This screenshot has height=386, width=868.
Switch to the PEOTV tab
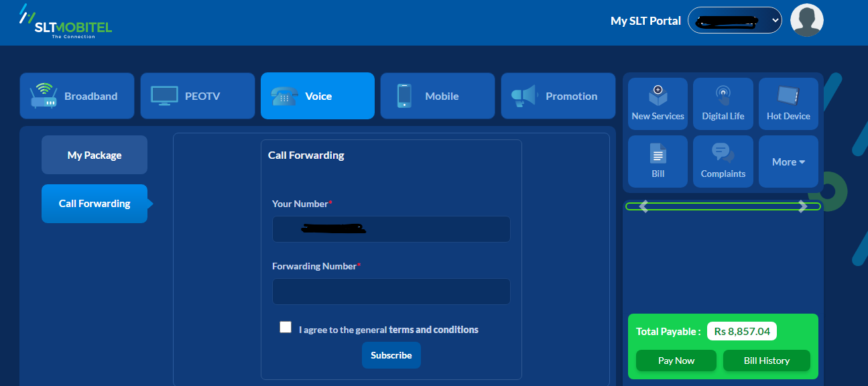(x=198, y=96)
